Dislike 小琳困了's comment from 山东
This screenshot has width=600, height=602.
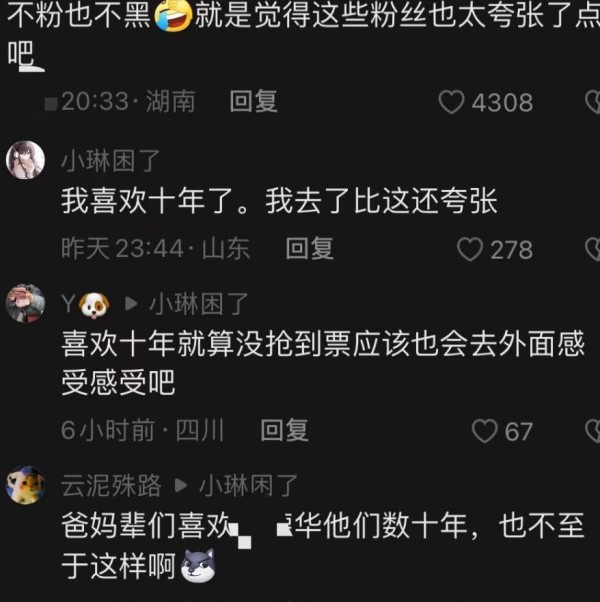tap(593, 249)
